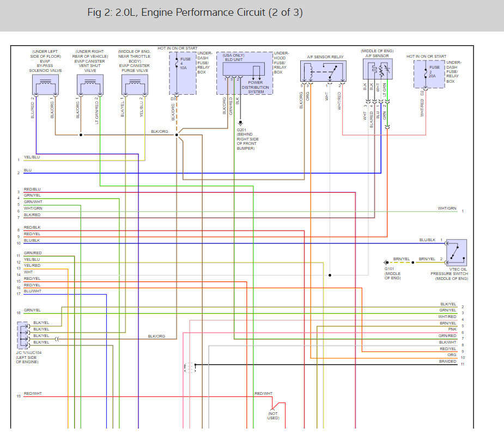The image size is (504, 440).
Task: Click the A/F sensor relay symbol
Action: tap(323, 71)
